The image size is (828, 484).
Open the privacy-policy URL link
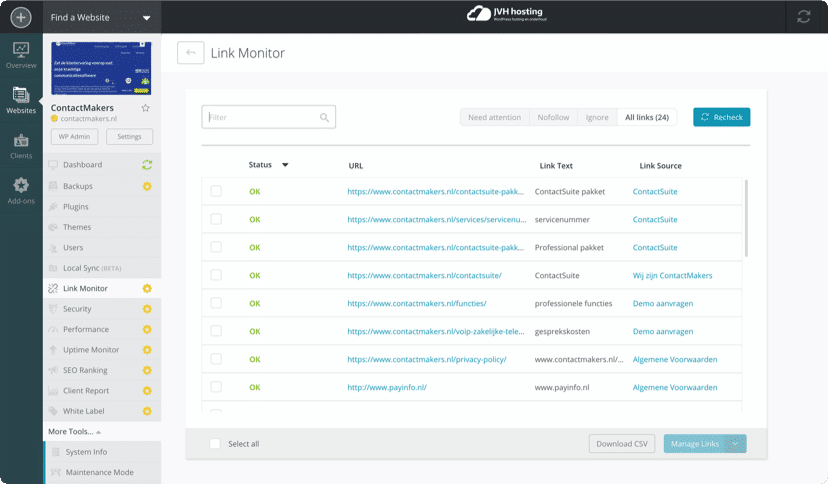[427, 359]
